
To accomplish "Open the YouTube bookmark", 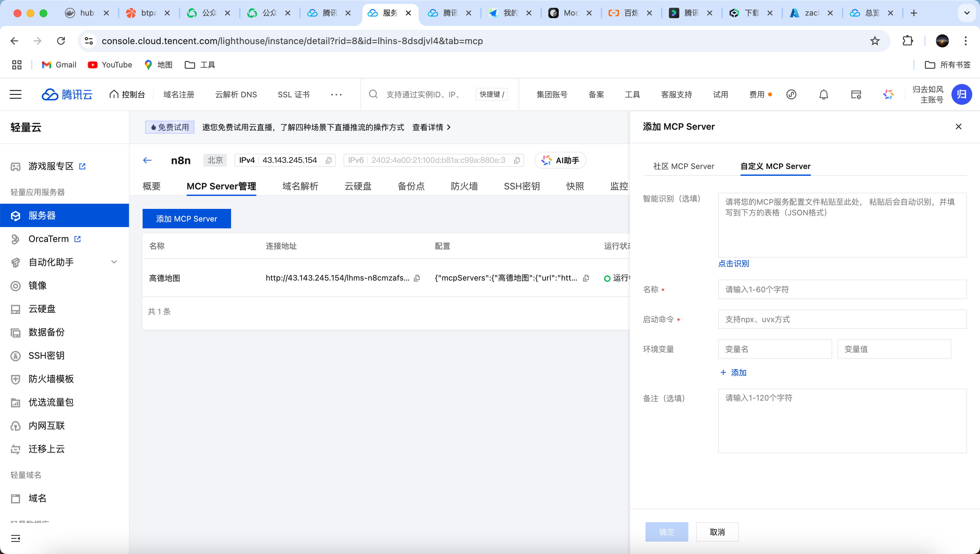I will coord(110,65).
